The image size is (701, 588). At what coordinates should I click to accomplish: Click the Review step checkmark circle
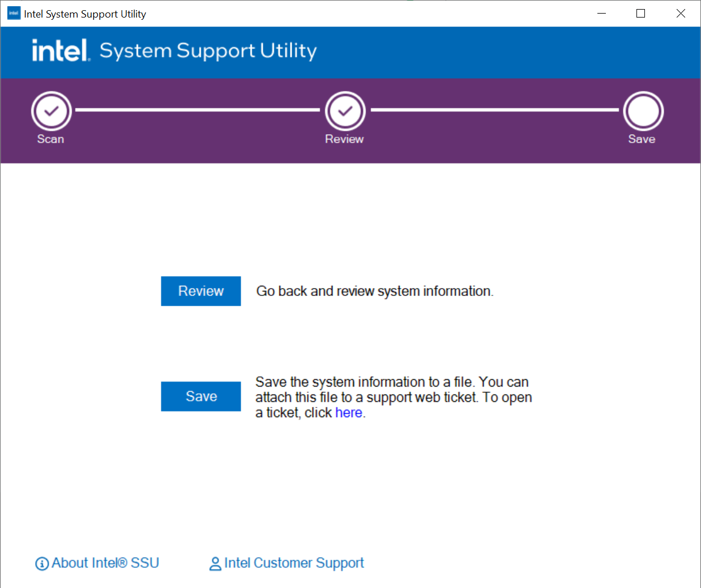click(345, 111)
